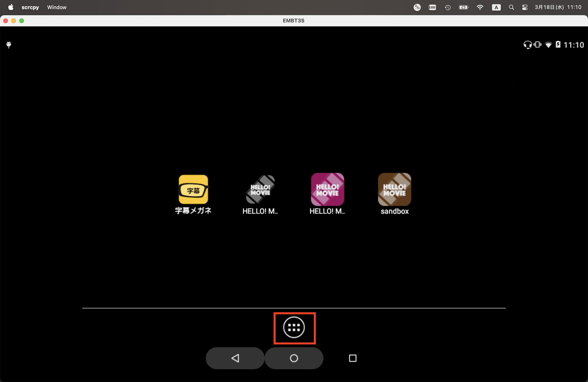Open the Window menu
Viewport: 588px width, 382px height.
click(57, 7)
